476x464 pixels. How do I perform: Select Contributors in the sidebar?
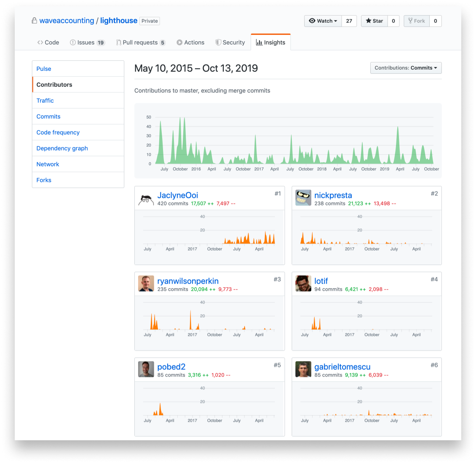(78, 85)
